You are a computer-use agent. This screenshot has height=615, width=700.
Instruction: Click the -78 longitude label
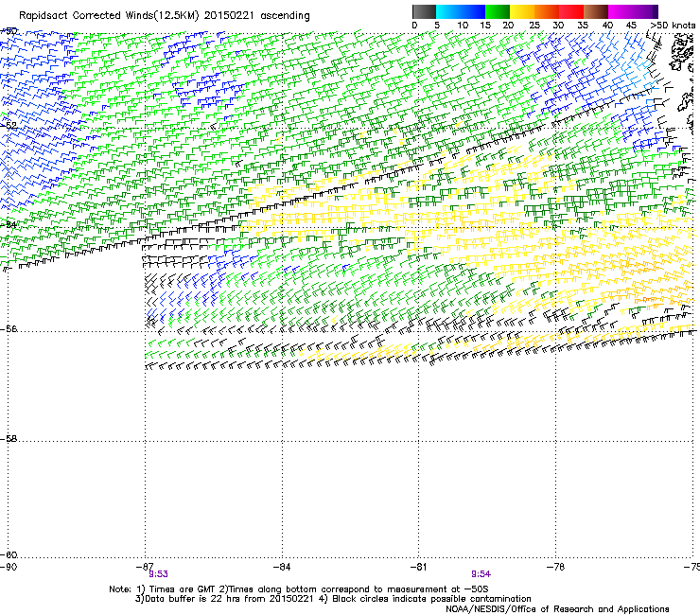point(556,567)
